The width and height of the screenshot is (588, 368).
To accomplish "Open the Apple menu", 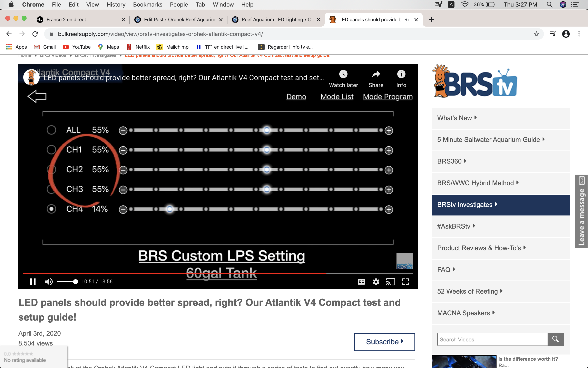I will (11, 4).
